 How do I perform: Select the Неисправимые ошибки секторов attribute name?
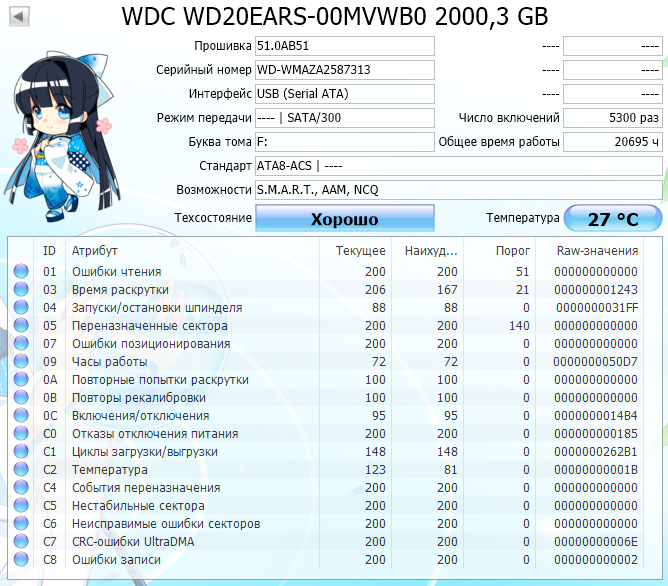point(166,523)
